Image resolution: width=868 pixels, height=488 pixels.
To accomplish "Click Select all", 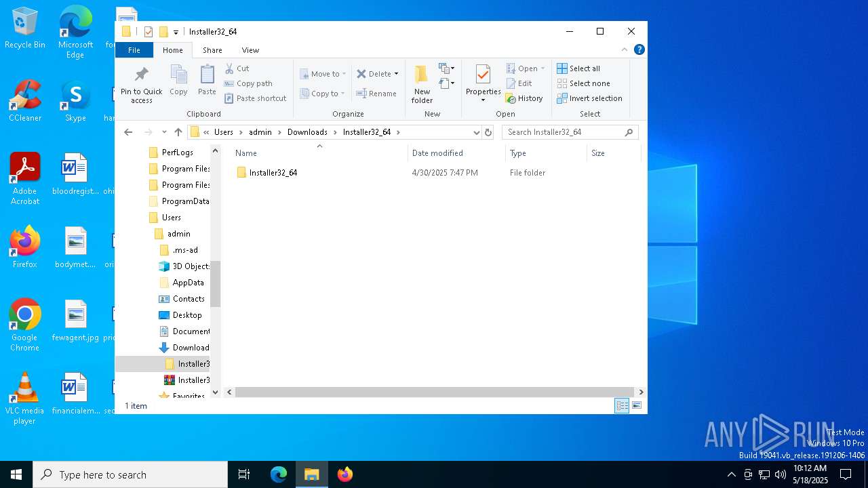I will click(578, 68).
